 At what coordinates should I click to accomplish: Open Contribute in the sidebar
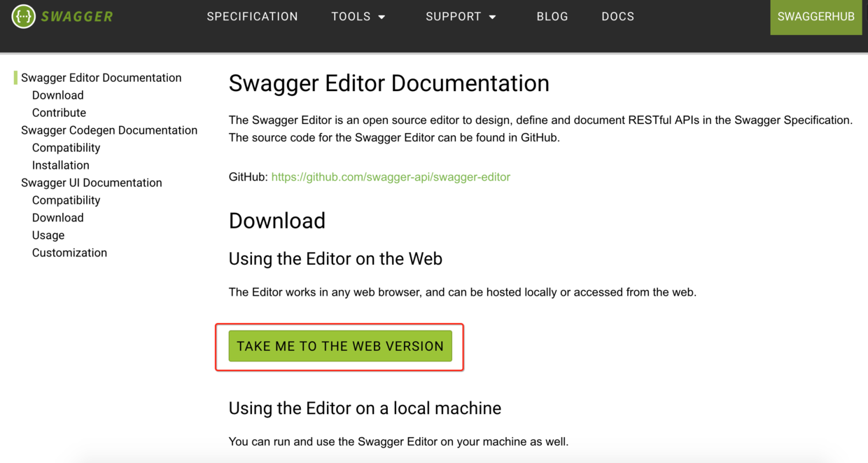coord(59,113)
